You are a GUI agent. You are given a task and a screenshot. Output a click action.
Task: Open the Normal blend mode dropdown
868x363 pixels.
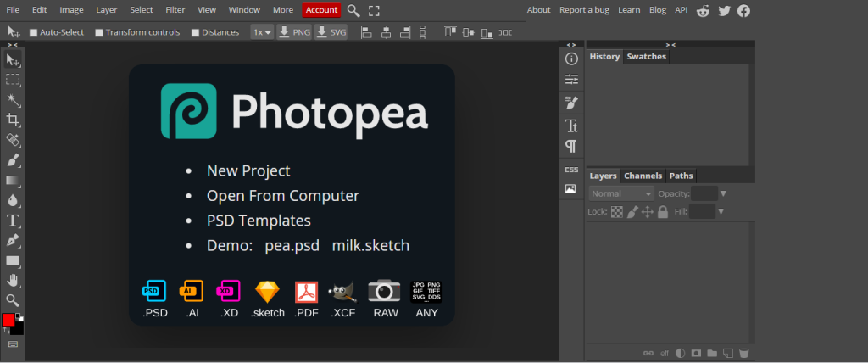click(x=621, y=193)
